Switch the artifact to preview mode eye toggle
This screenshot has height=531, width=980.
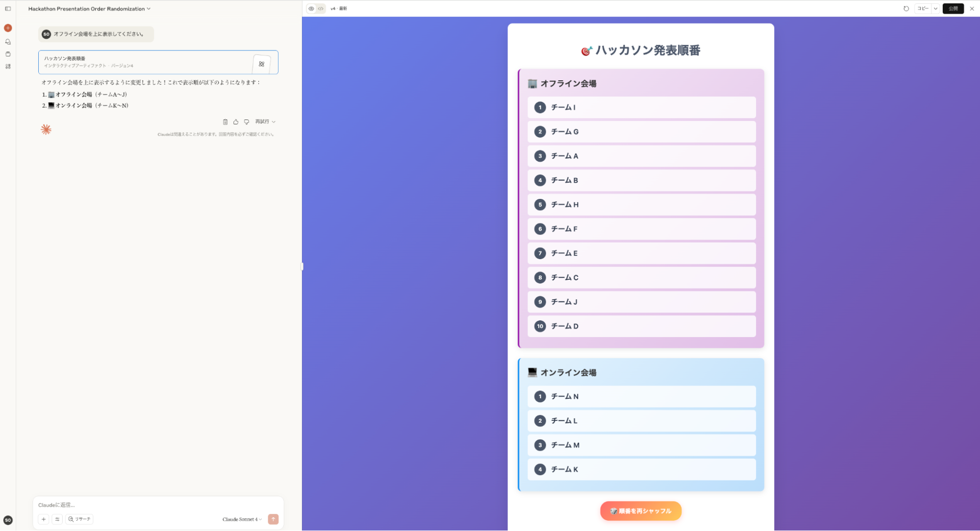[310, 8]
